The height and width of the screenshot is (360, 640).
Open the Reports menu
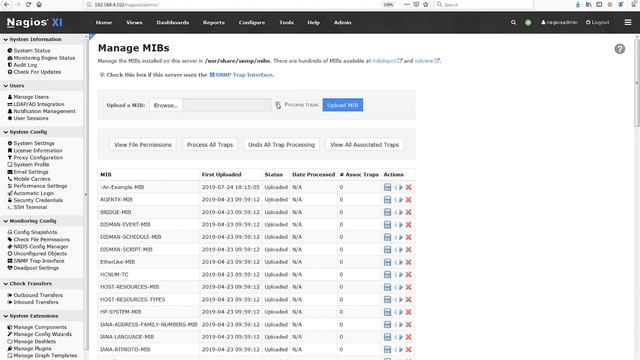(213, 22)
